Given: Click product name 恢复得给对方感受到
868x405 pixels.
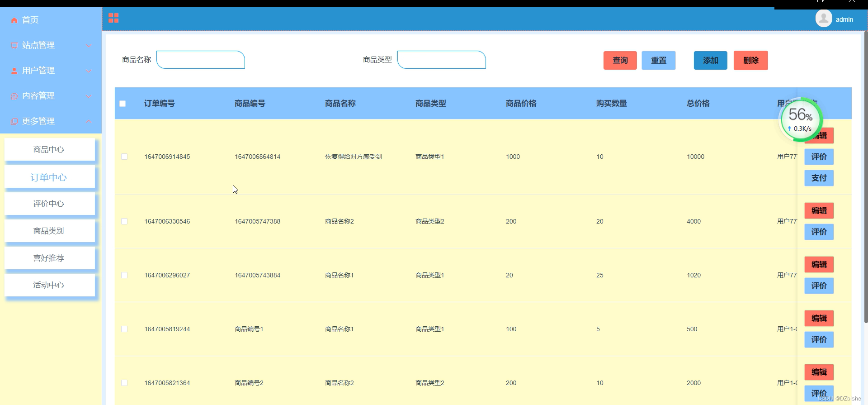Looking at the screenshot, I should 354,157.
